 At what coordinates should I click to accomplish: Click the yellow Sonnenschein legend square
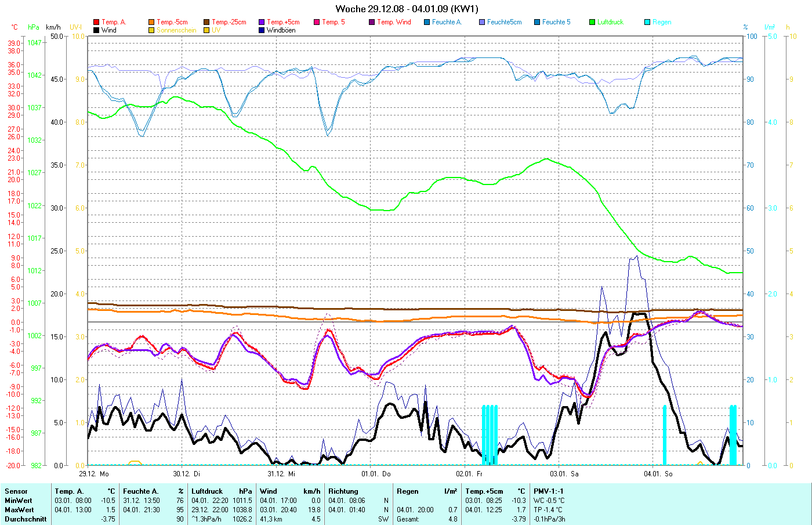click(151, 30)
